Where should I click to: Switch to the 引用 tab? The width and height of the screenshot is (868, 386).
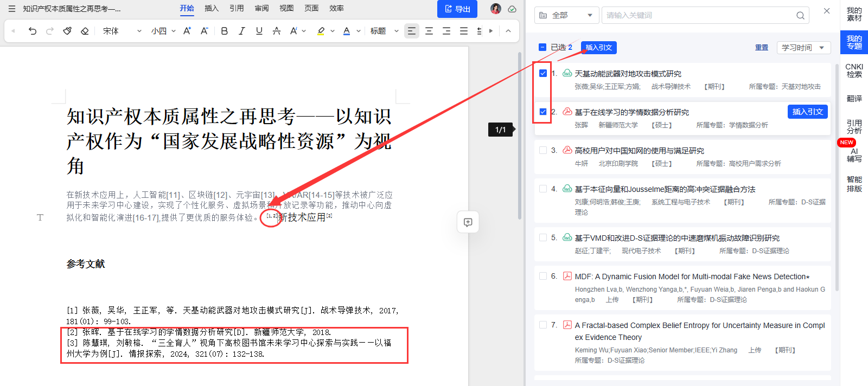tap(237, 8)
